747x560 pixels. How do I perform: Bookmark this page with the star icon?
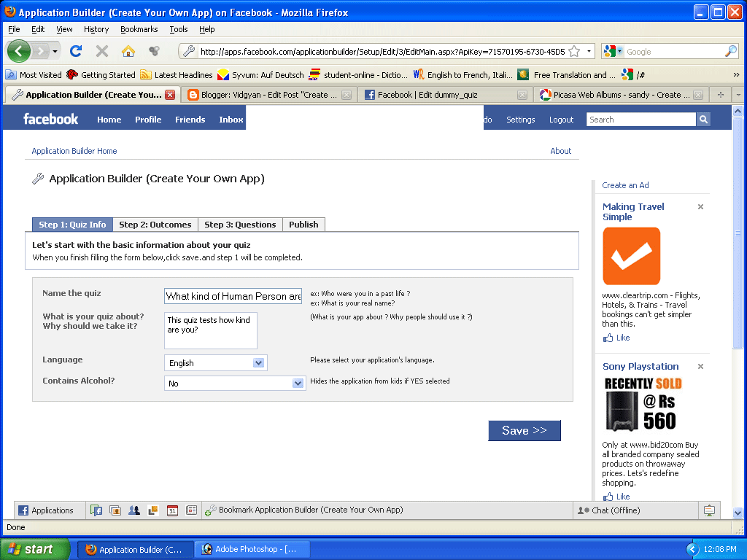[575, 52]
